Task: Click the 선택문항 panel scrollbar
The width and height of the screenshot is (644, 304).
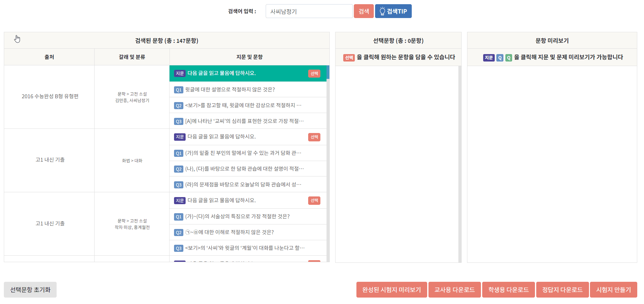Action: [460, 164]
